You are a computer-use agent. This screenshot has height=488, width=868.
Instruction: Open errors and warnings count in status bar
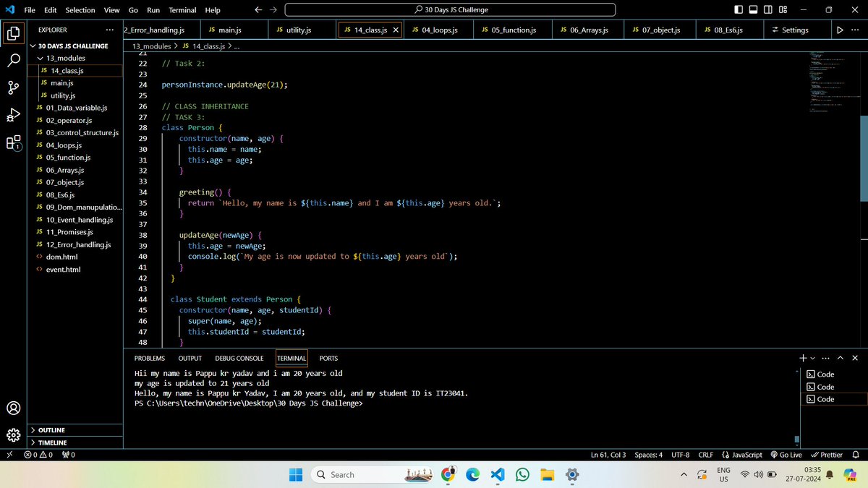[38, 455]
